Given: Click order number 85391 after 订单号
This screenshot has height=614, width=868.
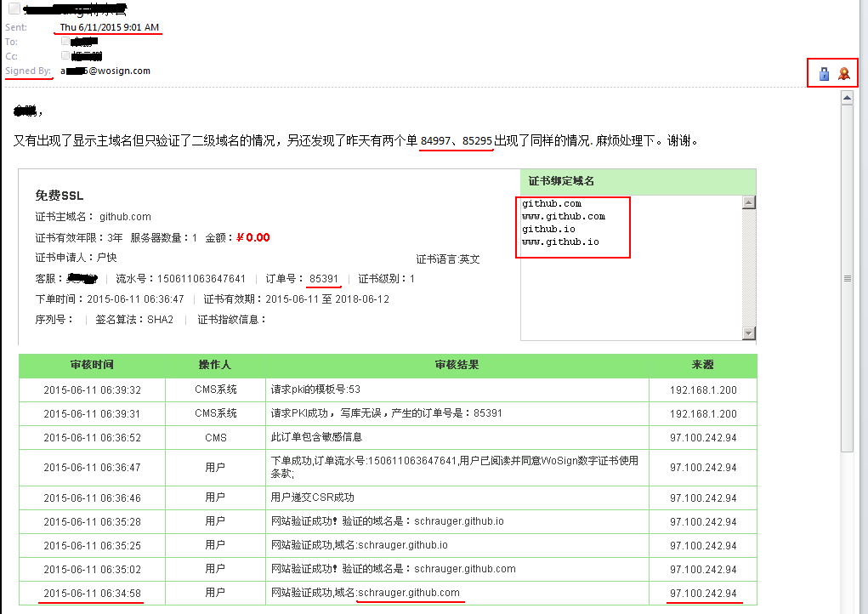Looking at the screenshot, I should 324,278.
